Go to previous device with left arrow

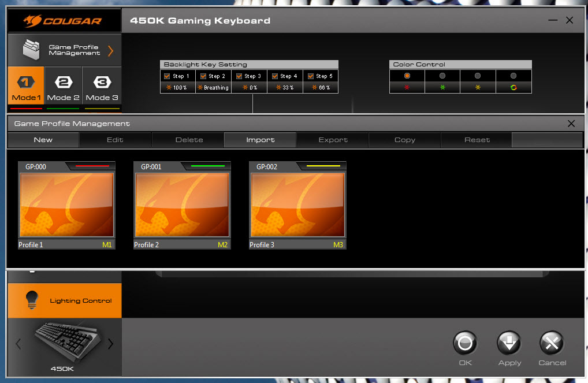[x=18, y=343]
